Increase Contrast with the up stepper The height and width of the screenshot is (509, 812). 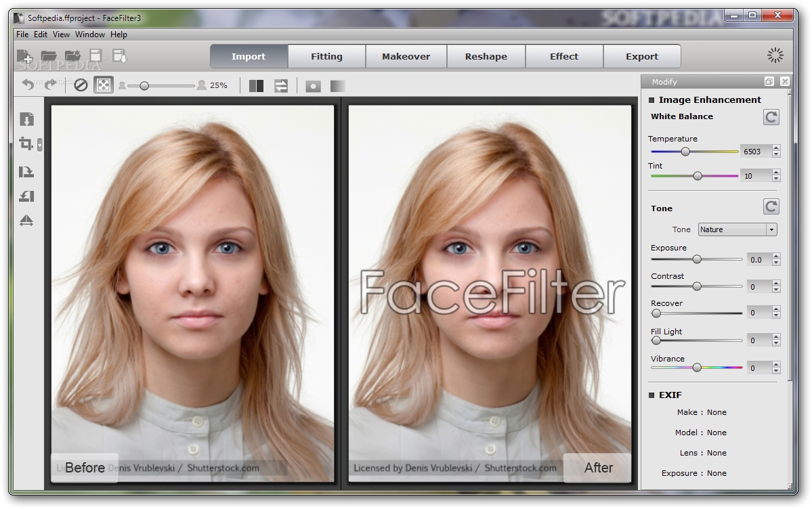click(x=775, y=283)
